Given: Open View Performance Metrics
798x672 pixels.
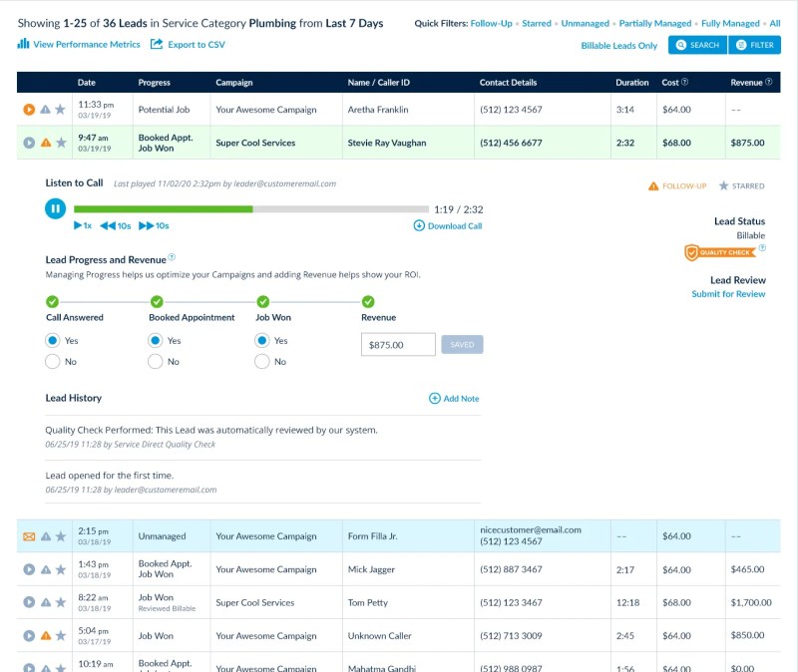Looking at the screenshot, I should point(79,44).
